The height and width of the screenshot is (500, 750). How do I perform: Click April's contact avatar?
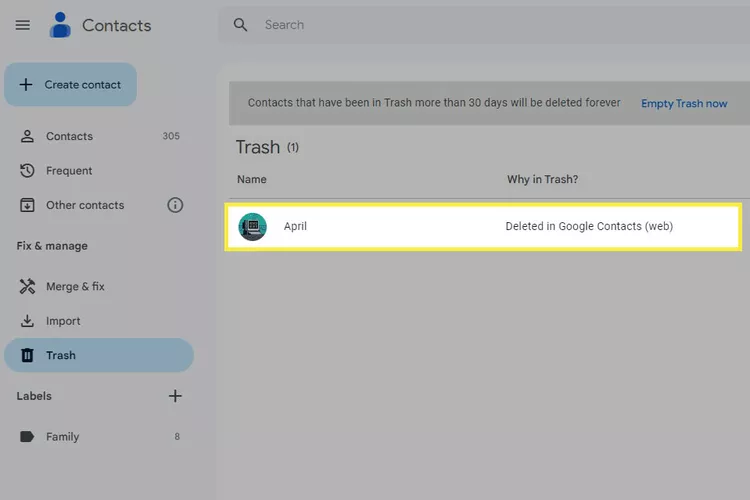253,227
